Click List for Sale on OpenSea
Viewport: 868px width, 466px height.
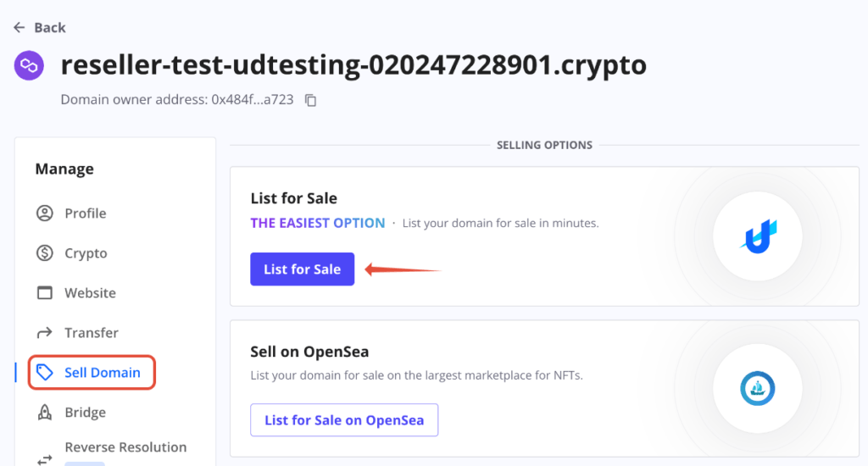tap(344, 420)
